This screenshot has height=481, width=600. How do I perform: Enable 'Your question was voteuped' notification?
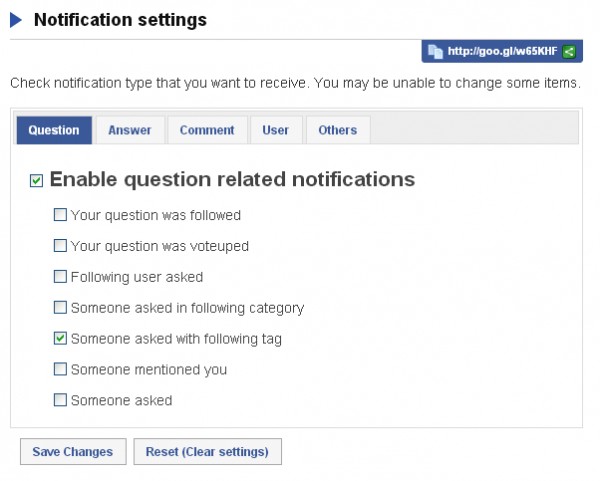pyautogui.click(x=60, y=246)
